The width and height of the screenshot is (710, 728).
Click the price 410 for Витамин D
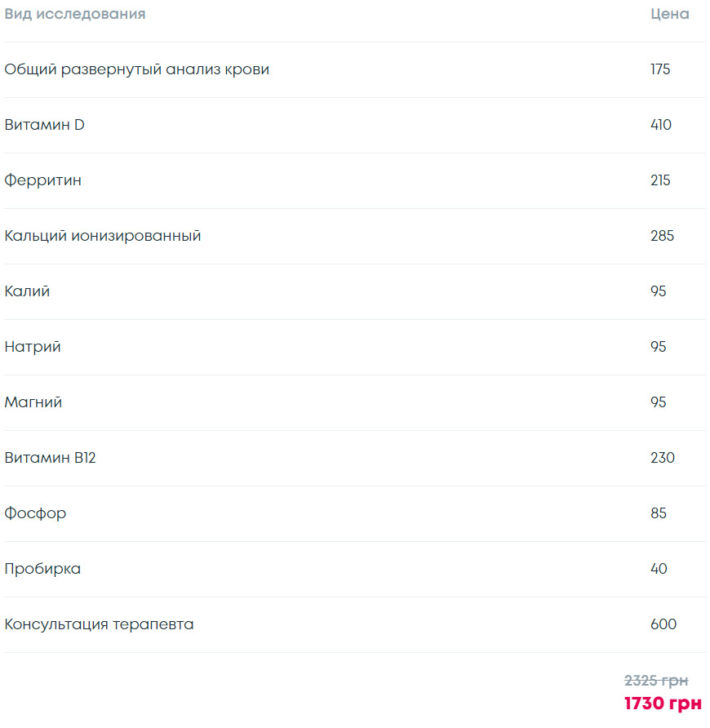tap(661, 125)
